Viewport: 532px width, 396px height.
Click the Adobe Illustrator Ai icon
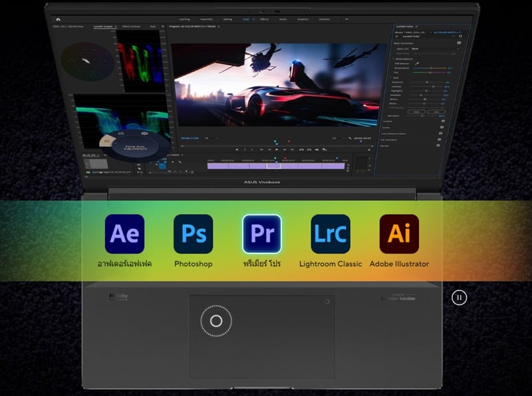pos(399,234)
